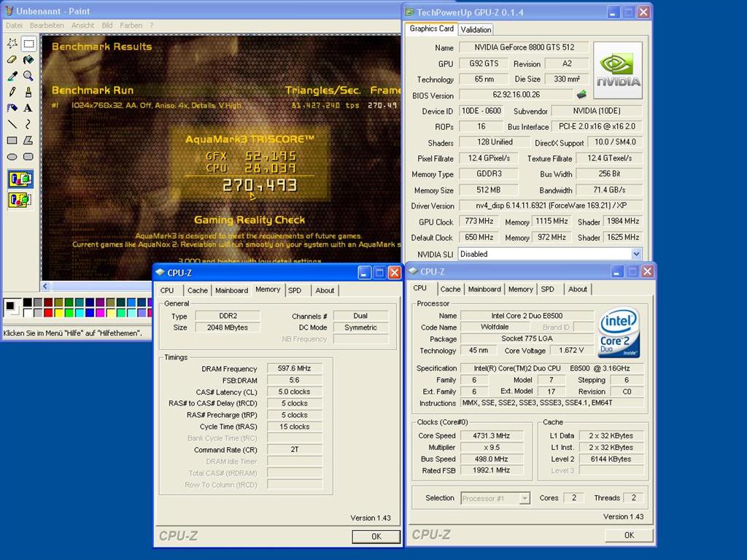Open Cache tab in Memory CPU-Z window
This screenshot has height=560, width=747.
point(197,290)
